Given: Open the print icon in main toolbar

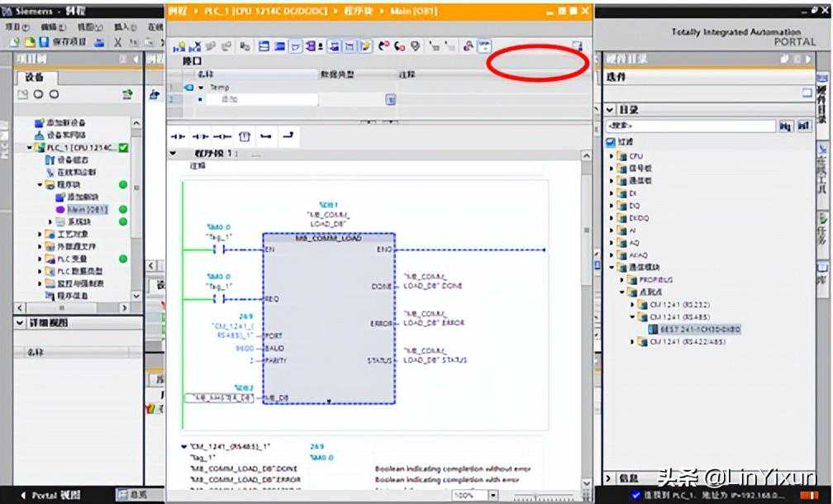Looking at the screenshot, I should pos(100,41).
